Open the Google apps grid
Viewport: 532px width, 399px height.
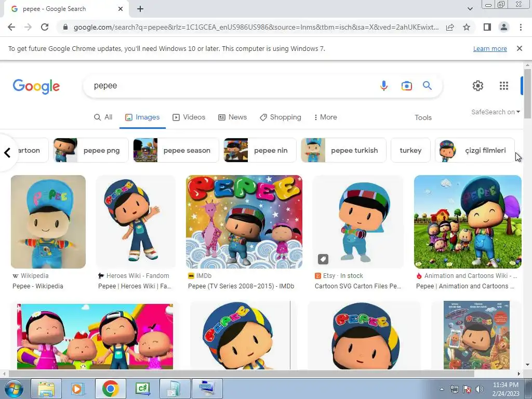pyautogui.click(x=504, y=86)
